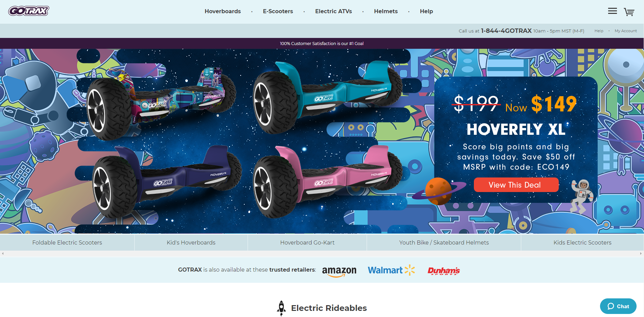Click the Amazon retailer logo
The image size is (644, 317).
coord(339,271)
